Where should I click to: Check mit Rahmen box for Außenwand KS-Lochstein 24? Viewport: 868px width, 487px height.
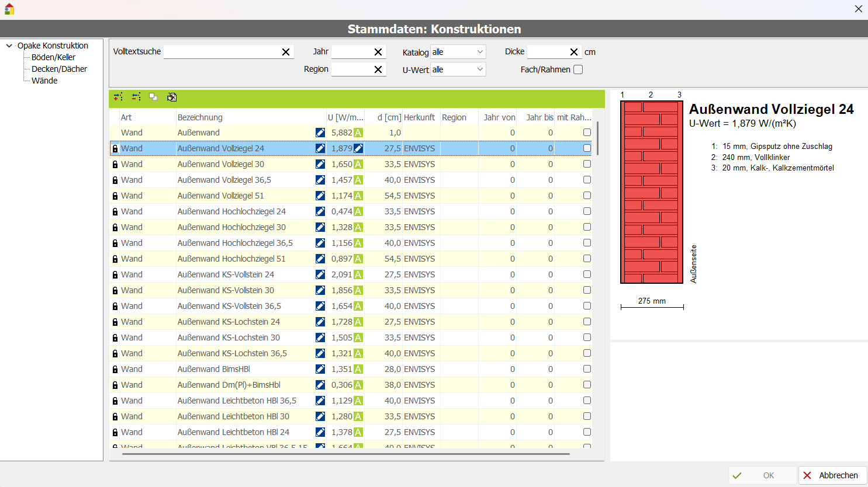coord(587,322)
